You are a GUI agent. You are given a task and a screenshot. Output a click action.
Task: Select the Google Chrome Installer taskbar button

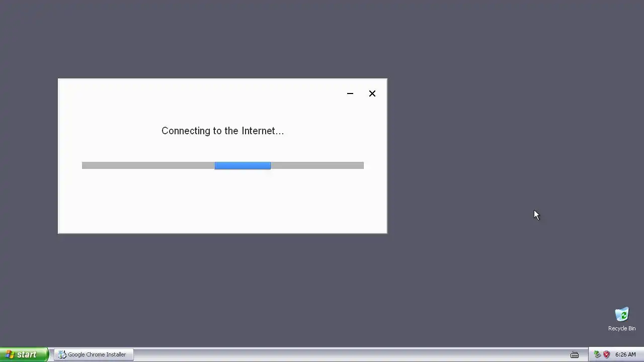[x=94, y=354]
